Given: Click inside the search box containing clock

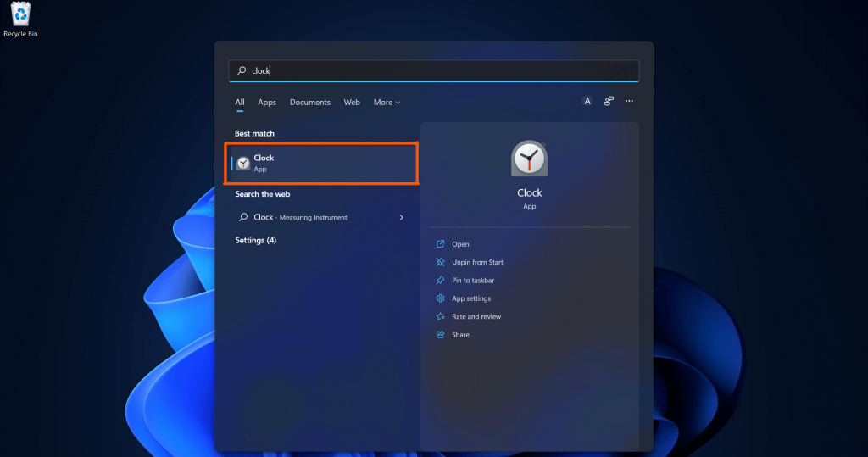Looking at the screenshot, I should coord(433,71).
